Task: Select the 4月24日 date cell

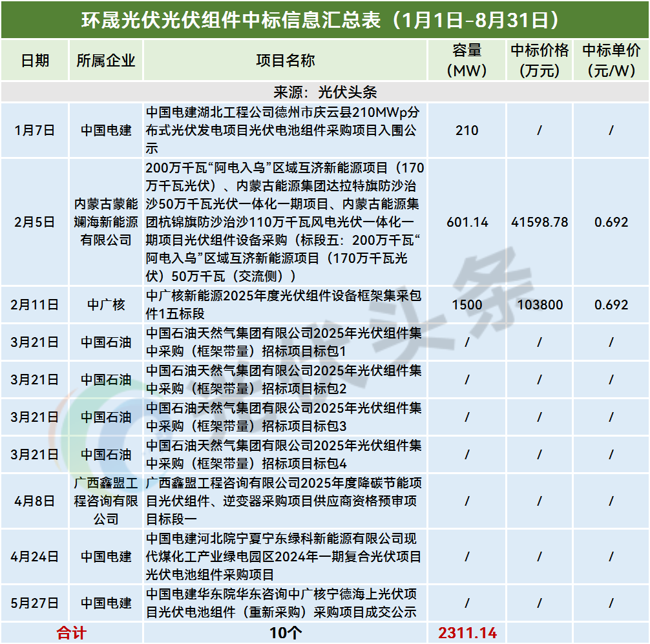Action: coord(35,557)
